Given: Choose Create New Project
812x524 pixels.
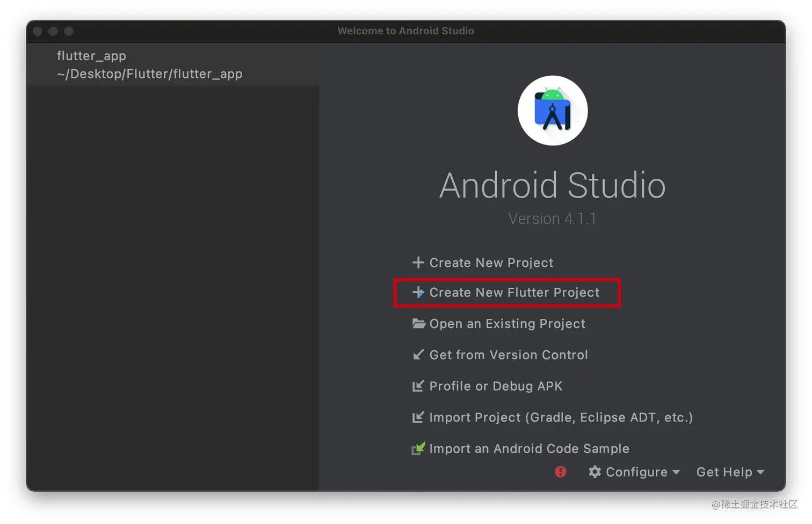Looking at the screenshot, I should (491, 263).
